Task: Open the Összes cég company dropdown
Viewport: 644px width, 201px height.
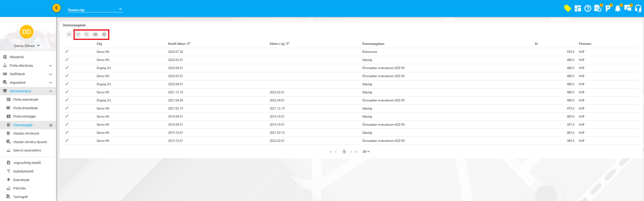Action: click(95, 10)
